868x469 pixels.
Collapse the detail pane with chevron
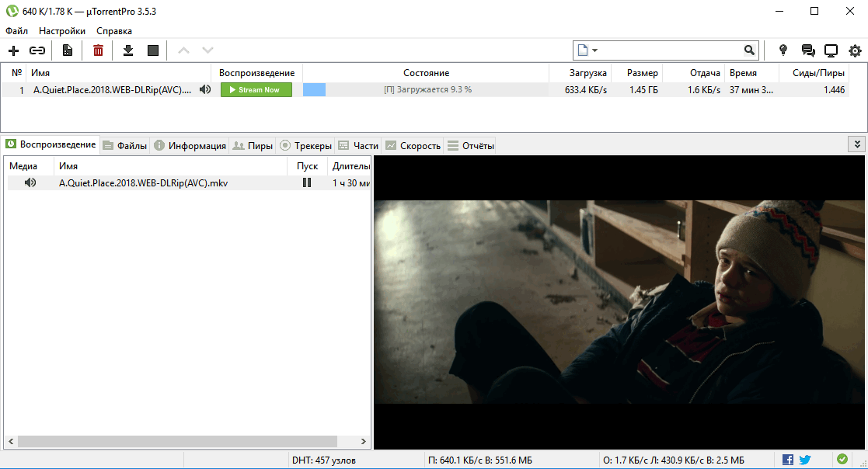(857, 144)
